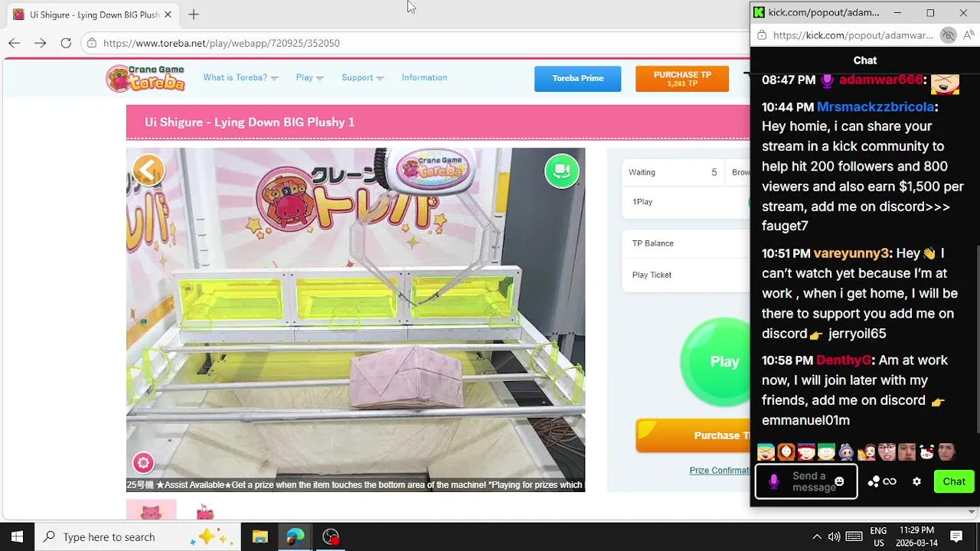Open the Prize Confirmation link

(720, 471)
